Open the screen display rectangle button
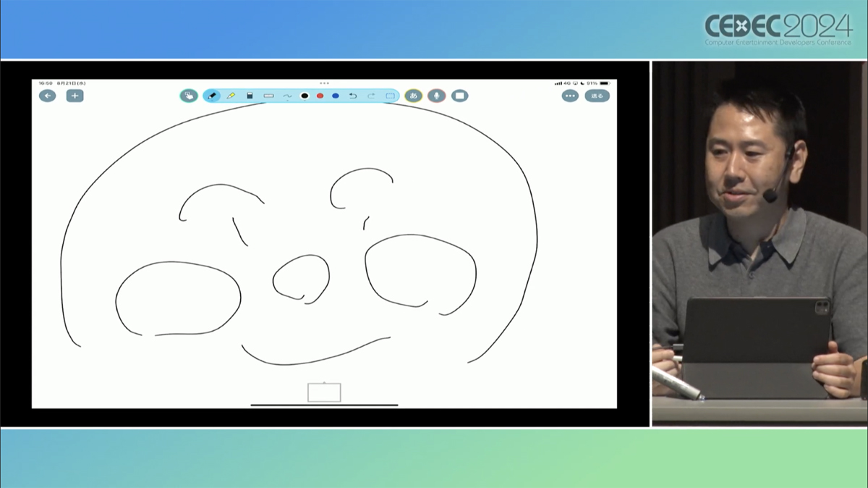The image size is (868, 488). 460,96
